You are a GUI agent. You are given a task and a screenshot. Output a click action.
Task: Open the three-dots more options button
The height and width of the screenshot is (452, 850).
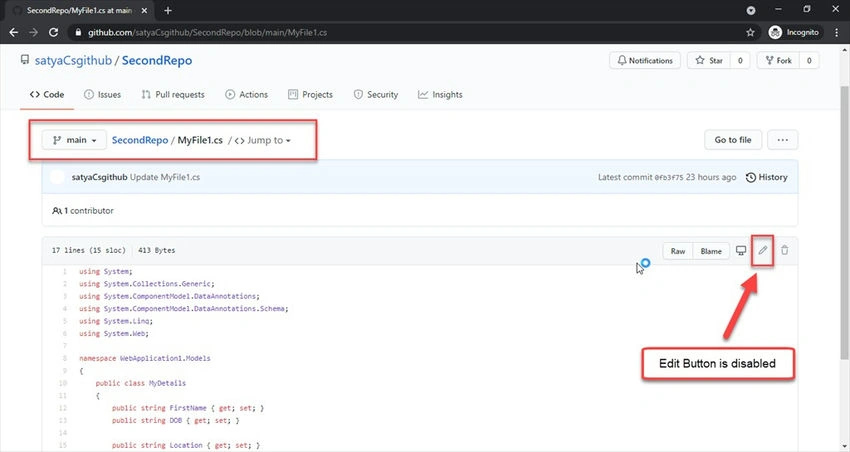782,140
